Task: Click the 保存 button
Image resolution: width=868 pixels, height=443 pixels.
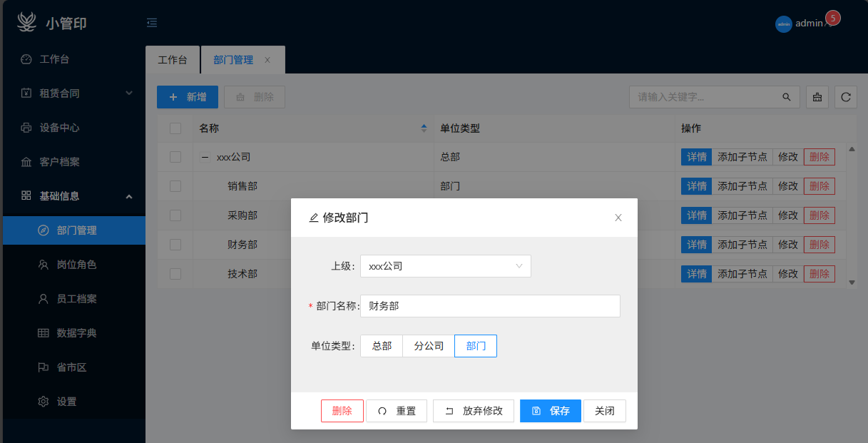Action: tap(551, 411)
